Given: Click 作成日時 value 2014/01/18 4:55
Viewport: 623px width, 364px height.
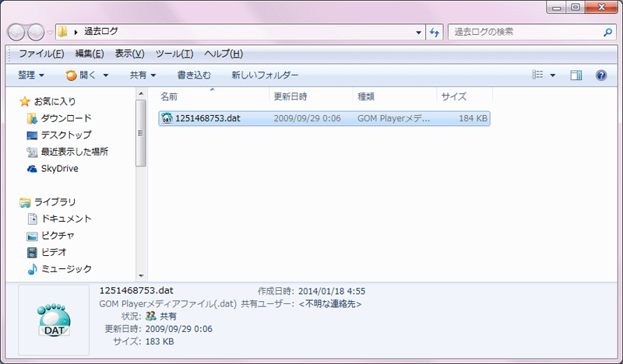Looking at the screenshot, I should point(332,292).
